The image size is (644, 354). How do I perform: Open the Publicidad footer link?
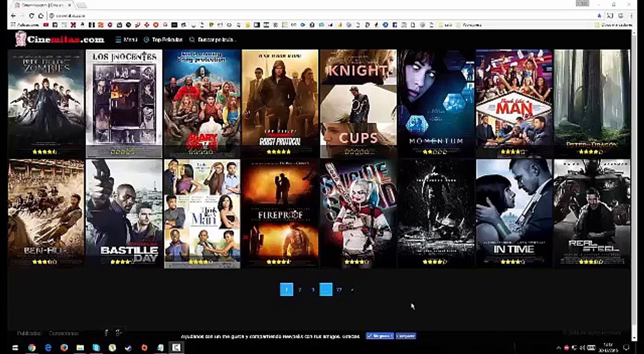[29, 333]
